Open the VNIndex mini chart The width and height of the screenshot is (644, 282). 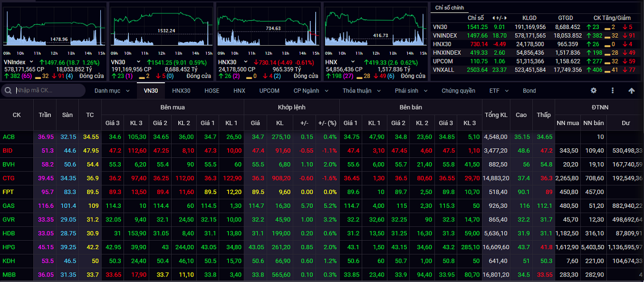54,28
